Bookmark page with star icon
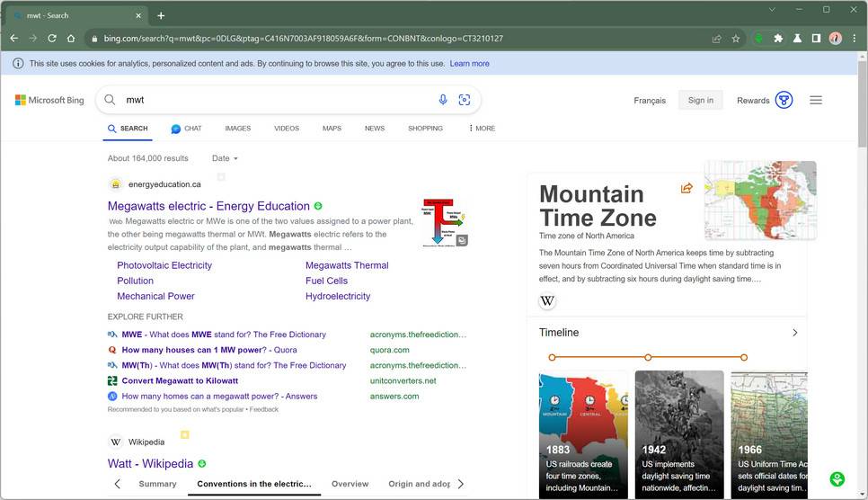Viewport: 868px width, 500px height. [736, 39]
